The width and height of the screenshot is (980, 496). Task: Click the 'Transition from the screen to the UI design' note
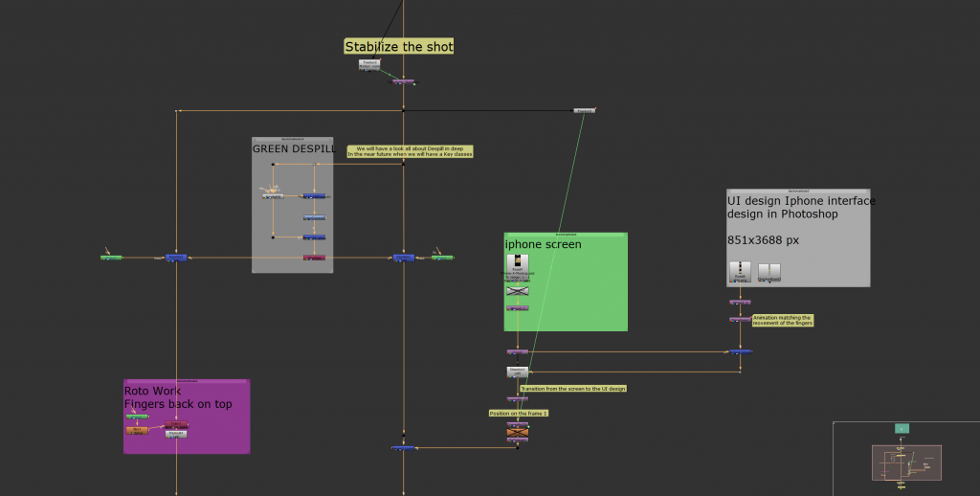pos(572,389)
